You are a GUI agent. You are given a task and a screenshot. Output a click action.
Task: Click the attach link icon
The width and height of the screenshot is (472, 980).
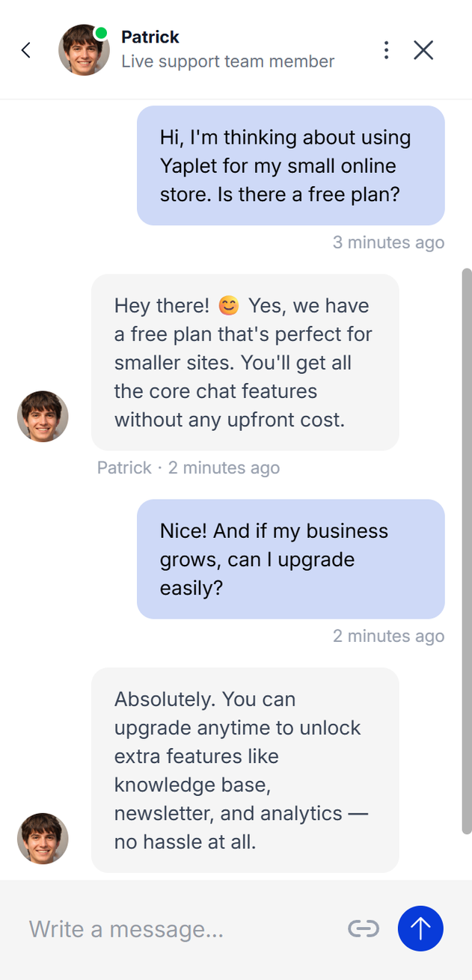[364, 929]
